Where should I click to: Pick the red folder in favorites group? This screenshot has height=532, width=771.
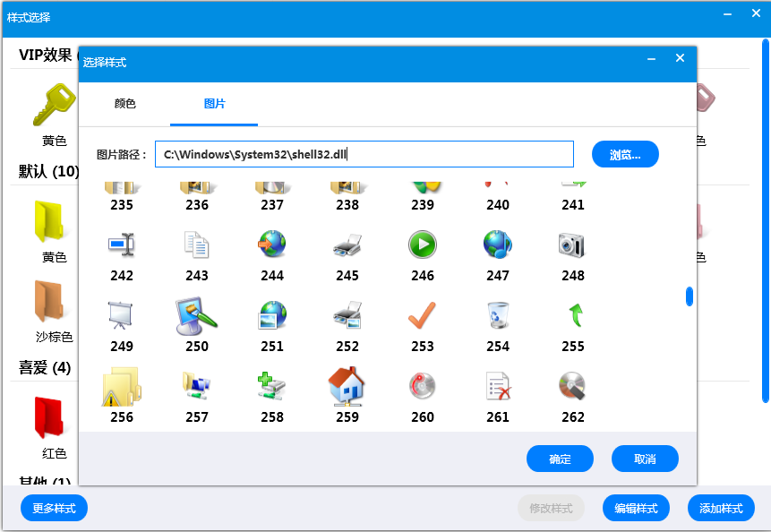(49, 417)
